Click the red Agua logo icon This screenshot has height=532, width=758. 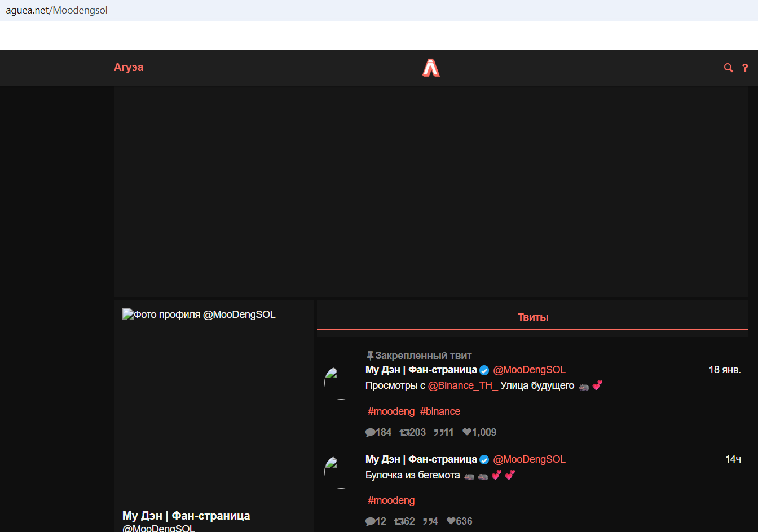(x=431, y=68)
